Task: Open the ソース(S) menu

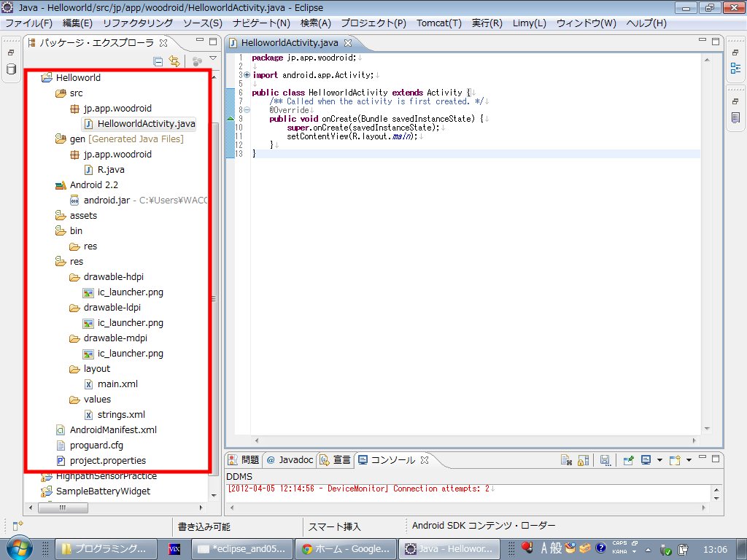Action: [203, 23]
